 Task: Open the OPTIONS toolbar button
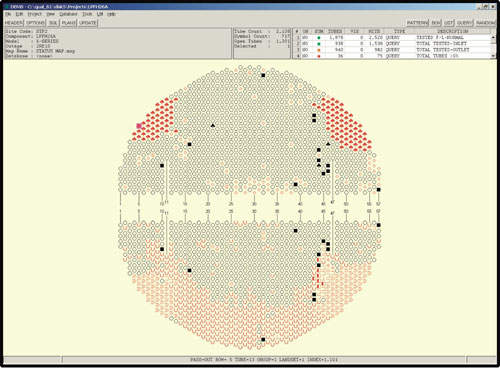point(36,23)
